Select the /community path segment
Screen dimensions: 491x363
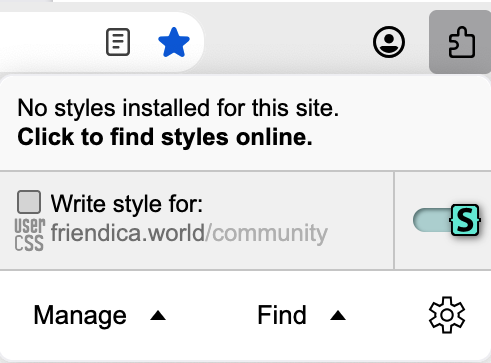pos(267,233)
